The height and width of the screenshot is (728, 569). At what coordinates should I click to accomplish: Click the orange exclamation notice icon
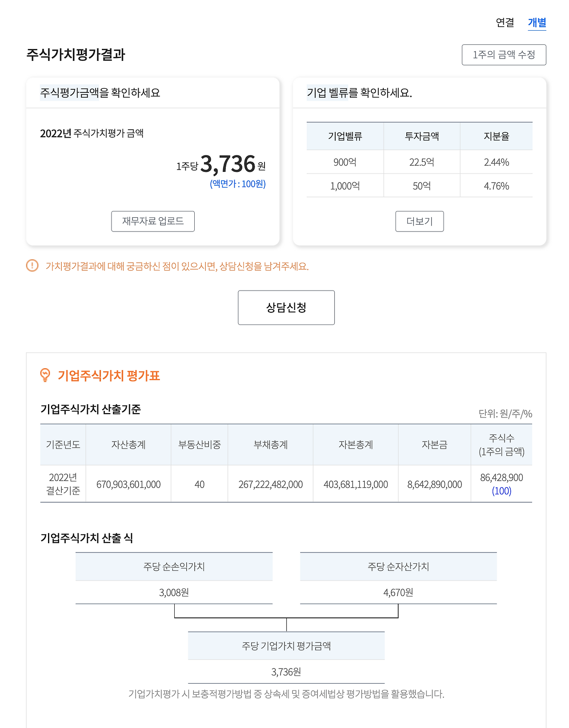tap(31, 266)
